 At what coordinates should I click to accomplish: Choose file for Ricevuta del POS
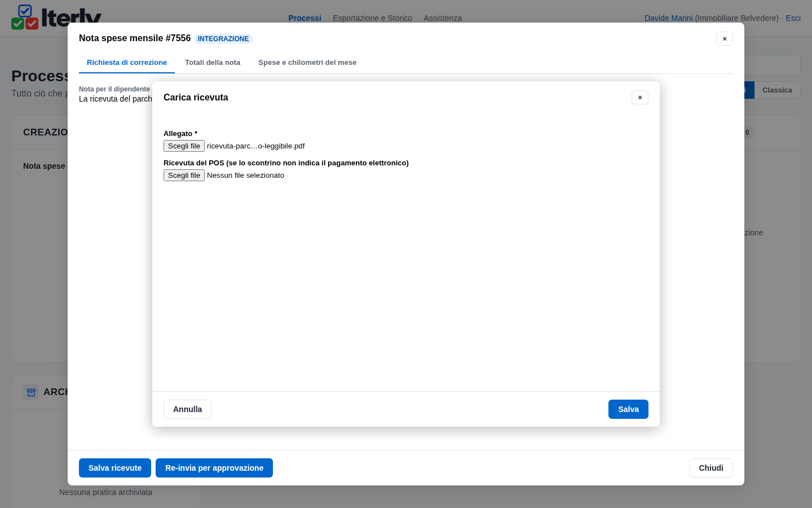tap(184, 176)
